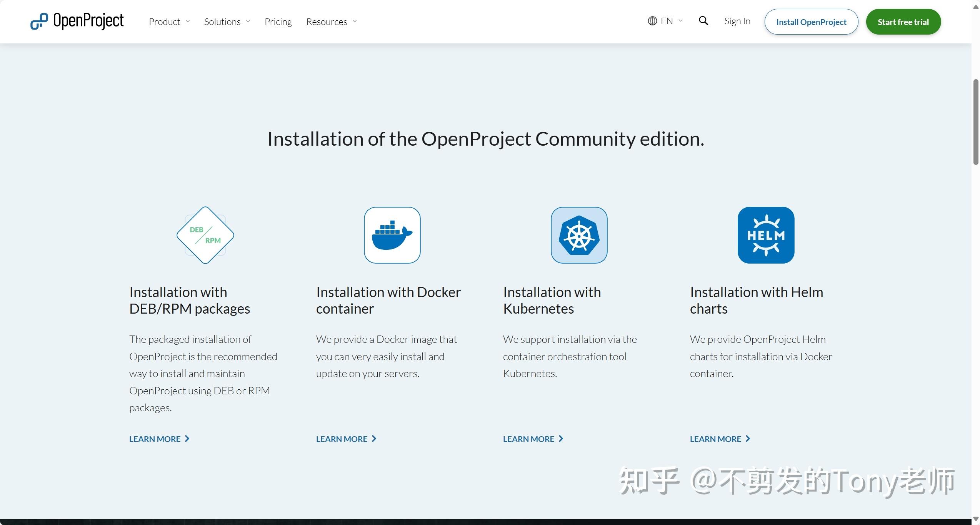Expand the Product dropdown menu
This screenshot has width=980, height=525.
click(169, 22)
